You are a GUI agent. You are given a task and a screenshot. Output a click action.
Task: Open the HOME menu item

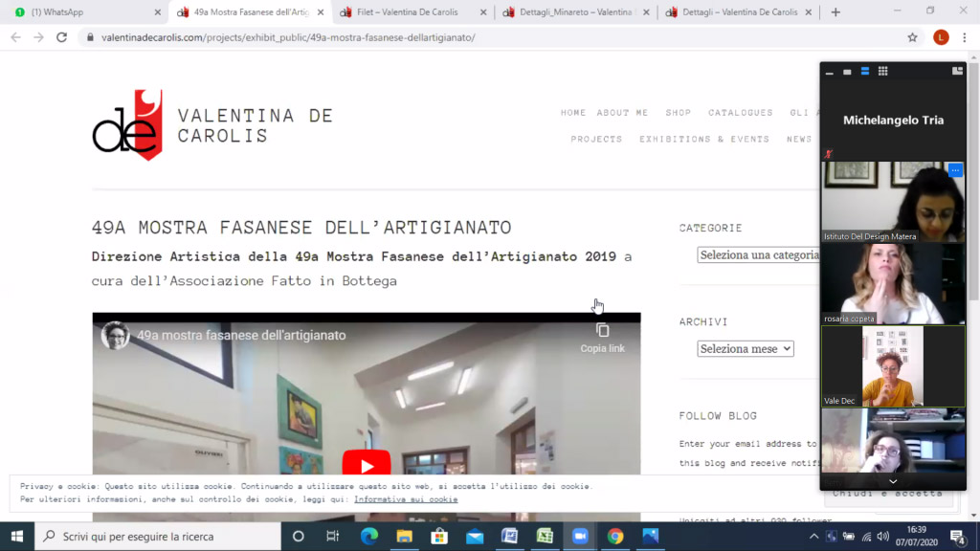573,113
